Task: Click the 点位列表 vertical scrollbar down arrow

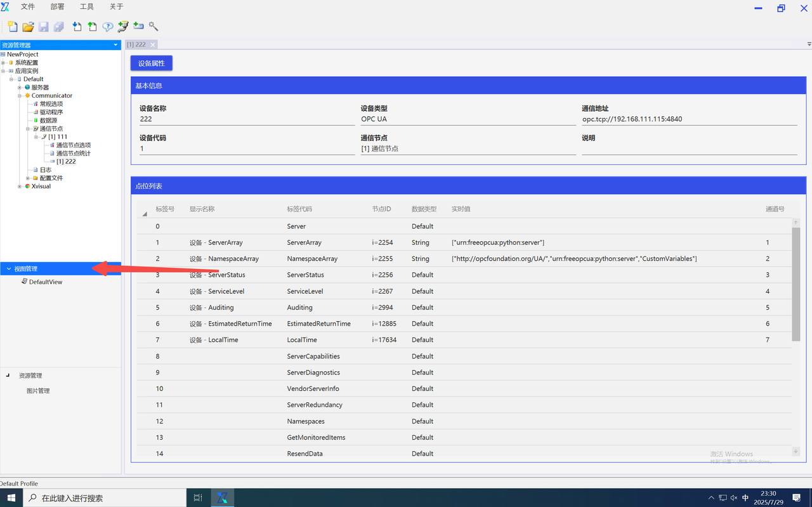Action: (796, 451)
